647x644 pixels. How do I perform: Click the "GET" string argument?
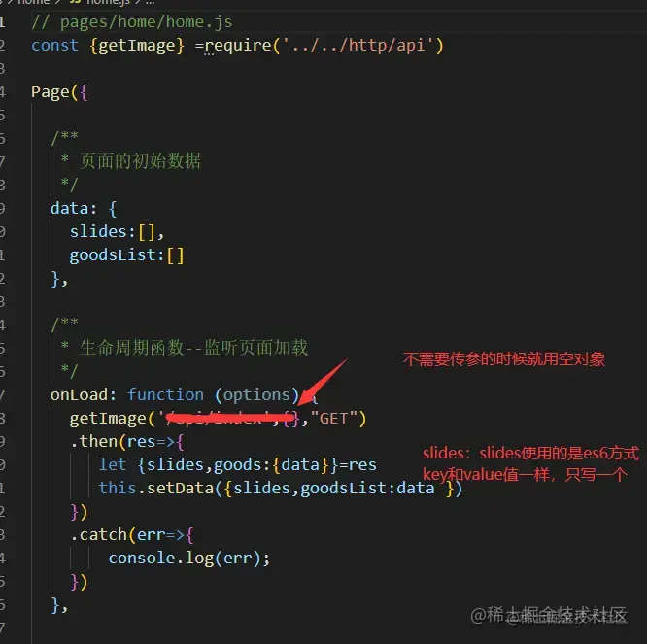333,419
